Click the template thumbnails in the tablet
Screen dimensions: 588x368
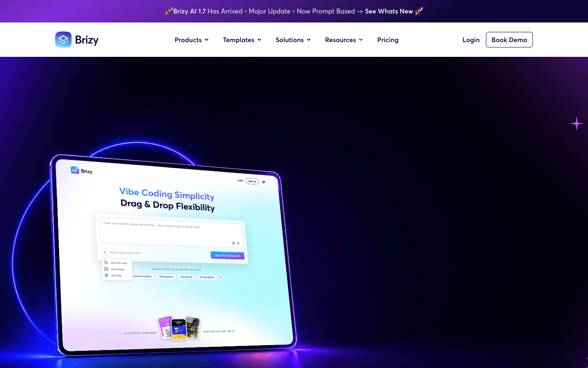click(x=180, y=328)
